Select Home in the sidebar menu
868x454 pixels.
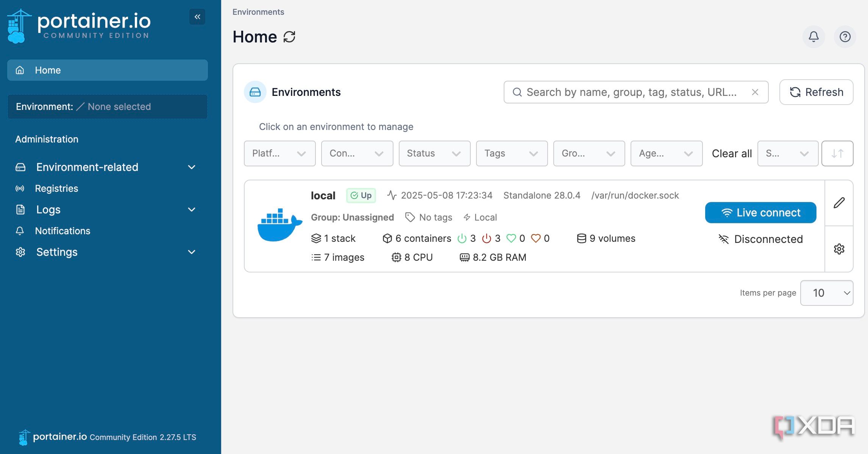pyautogui.click(x=48, y=70)
